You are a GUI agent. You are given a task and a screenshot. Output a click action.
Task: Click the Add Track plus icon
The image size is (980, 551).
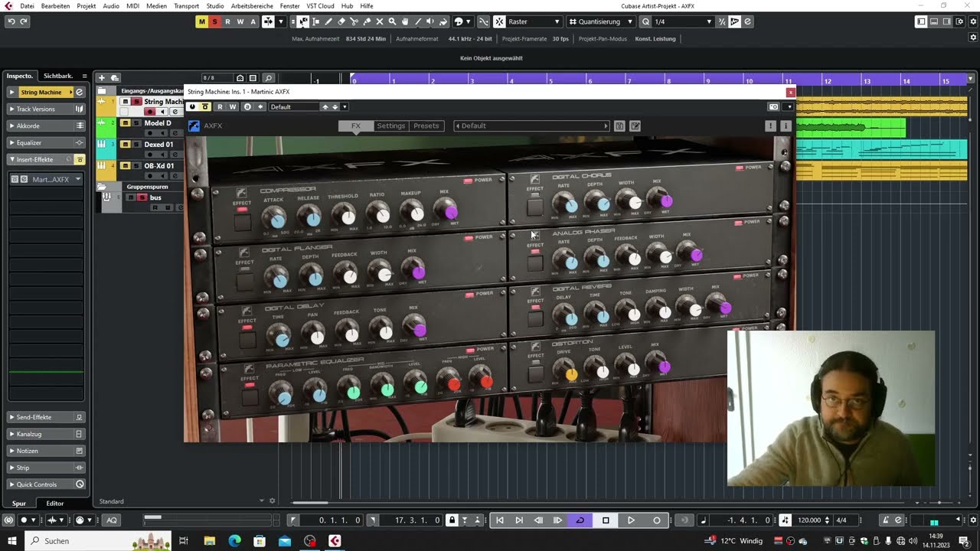tap(101, 78)
